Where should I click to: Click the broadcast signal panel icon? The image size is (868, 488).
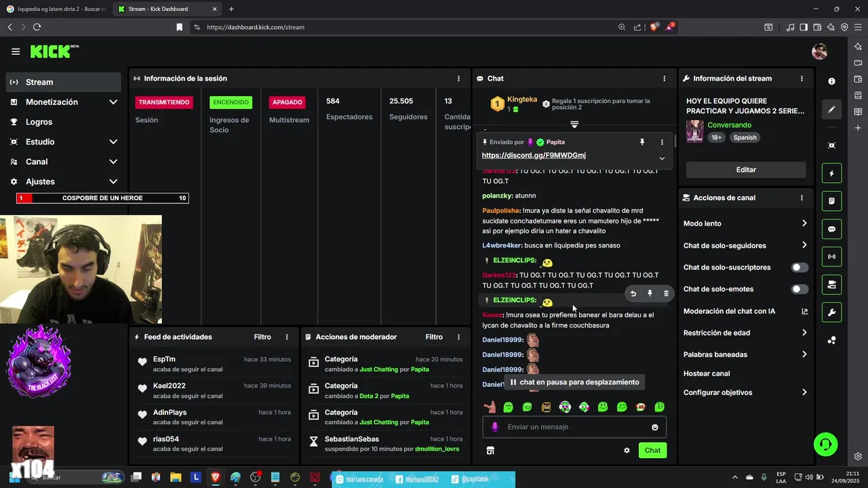831,257
